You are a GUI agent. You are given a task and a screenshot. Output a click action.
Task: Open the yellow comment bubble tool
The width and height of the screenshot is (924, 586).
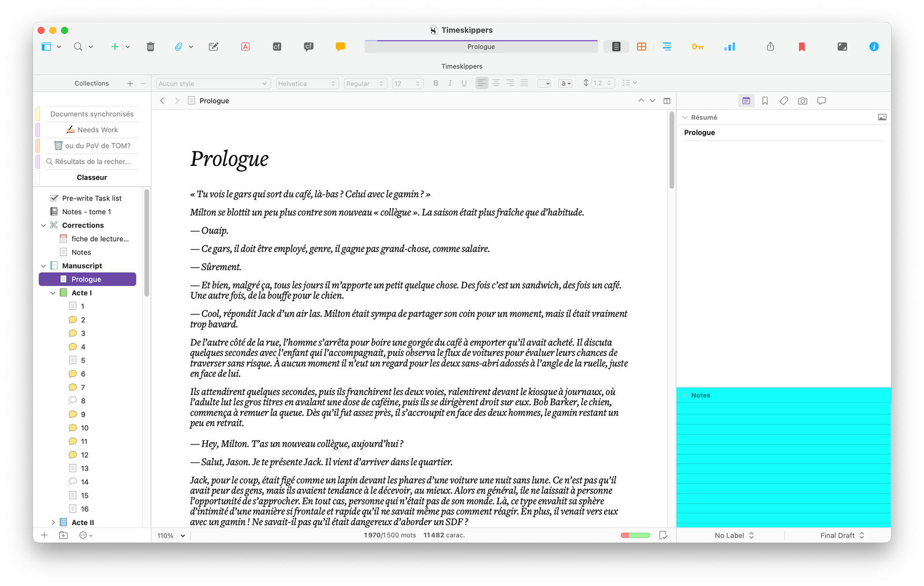click(x=340, y=47)
